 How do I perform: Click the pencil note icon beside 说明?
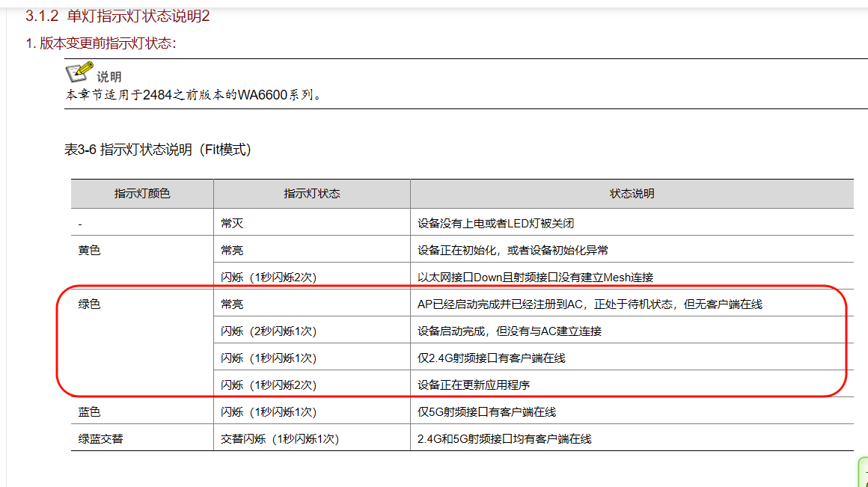[x=79, y=73]
